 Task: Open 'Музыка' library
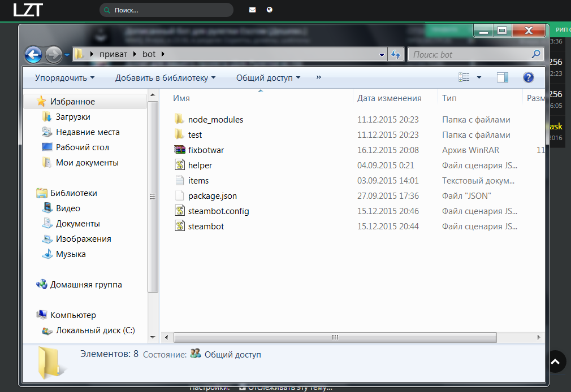coord(71,254)
